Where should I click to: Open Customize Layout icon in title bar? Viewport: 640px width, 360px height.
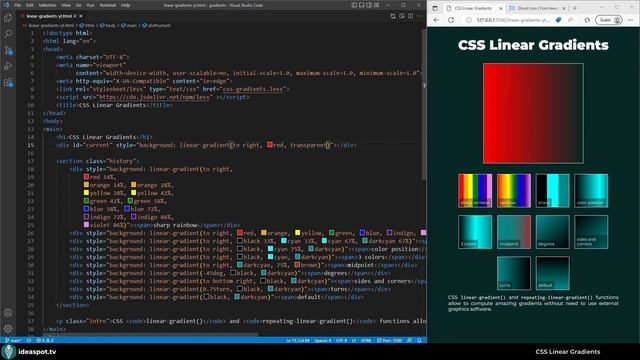pyautogui.click(x=377, y=5)
